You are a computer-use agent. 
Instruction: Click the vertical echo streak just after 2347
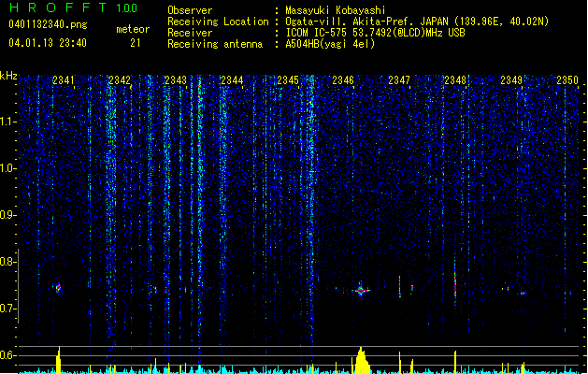point(400,287)
